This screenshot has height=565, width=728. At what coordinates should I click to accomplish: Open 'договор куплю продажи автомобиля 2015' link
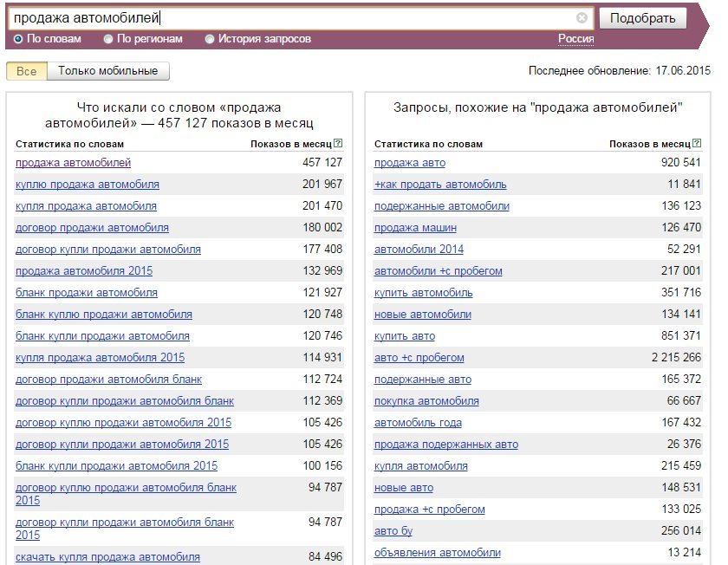[x=123, y=423]
